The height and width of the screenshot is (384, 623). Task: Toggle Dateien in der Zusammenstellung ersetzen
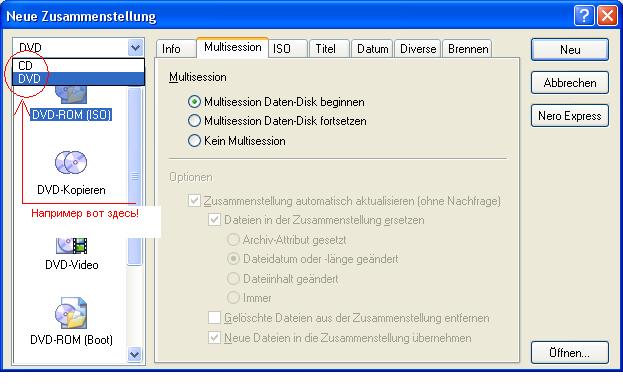click(x=215, y=220)
